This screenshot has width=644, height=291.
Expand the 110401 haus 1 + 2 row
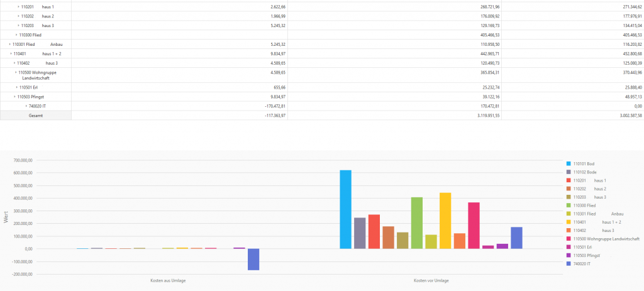click(x=11, y=53)
